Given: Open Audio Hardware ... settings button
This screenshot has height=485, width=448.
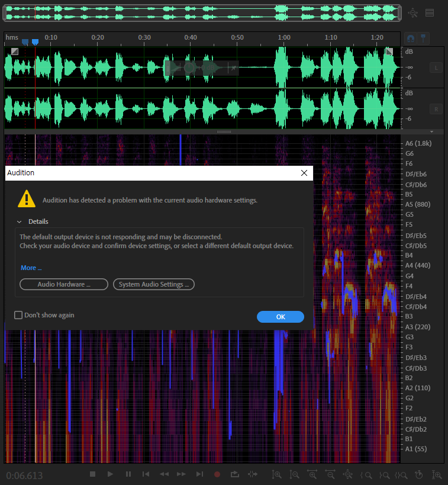Looking at the screenshot, I should click(x=64, y=284).
